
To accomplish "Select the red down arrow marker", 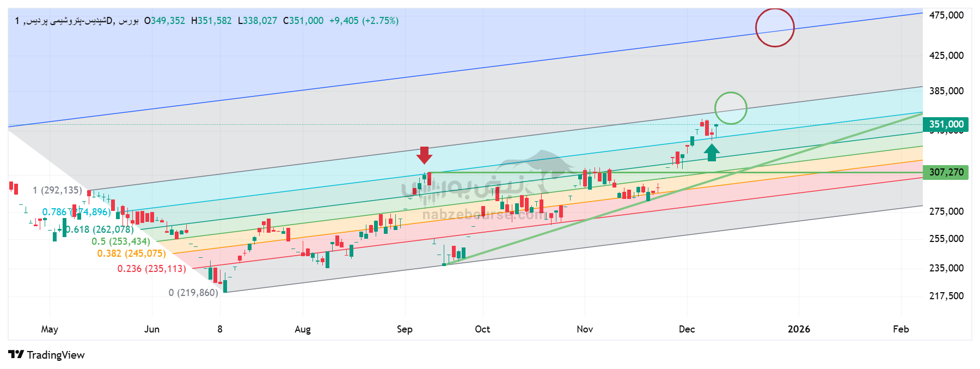I will [424, 155].
